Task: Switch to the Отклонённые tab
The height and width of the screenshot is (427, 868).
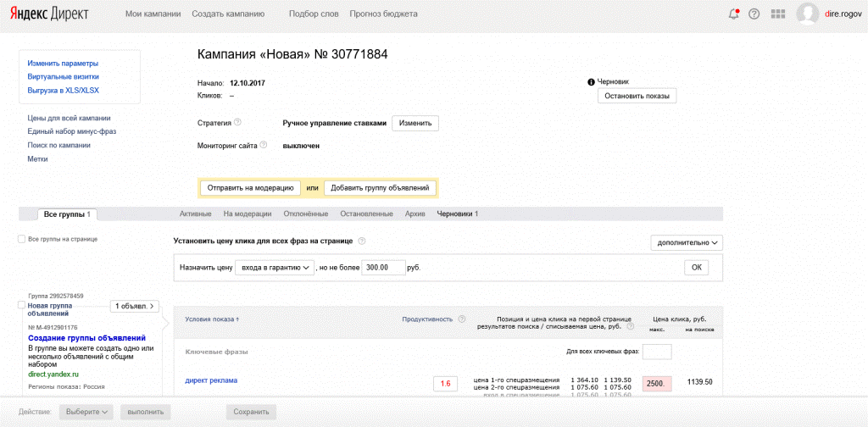Action: (305, 214)
